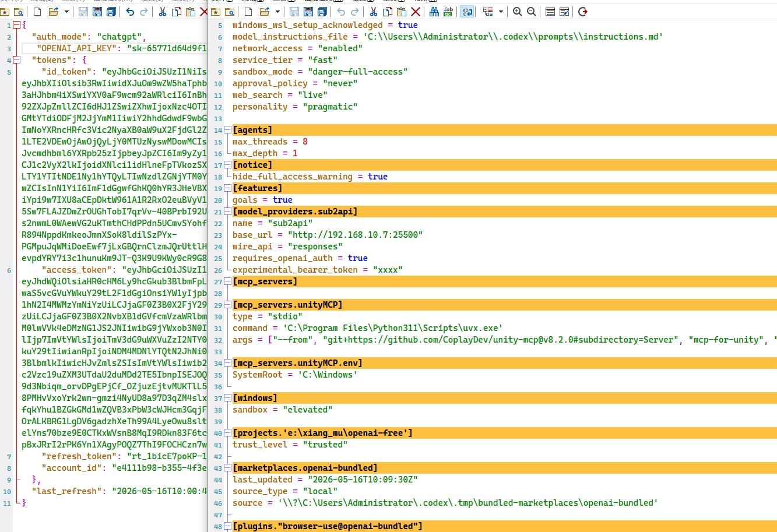Click folder search icon in left editor toolbar

[x=19, y=12]
